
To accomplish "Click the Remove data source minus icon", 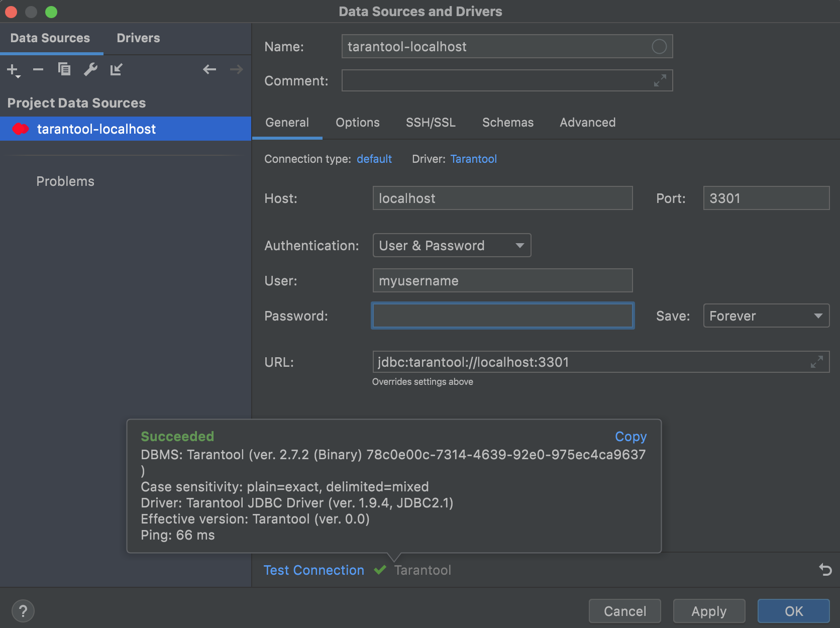I will tap(38, 69).
